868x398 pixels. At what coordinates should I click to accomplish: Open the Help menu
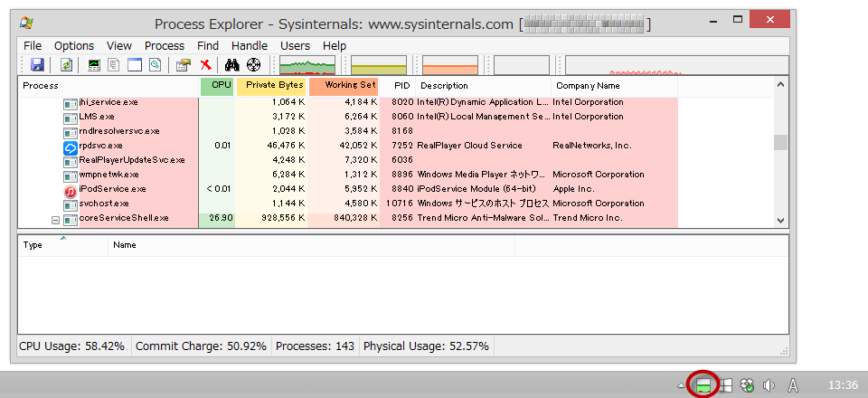pyautogui.click(x=335, y=46)
